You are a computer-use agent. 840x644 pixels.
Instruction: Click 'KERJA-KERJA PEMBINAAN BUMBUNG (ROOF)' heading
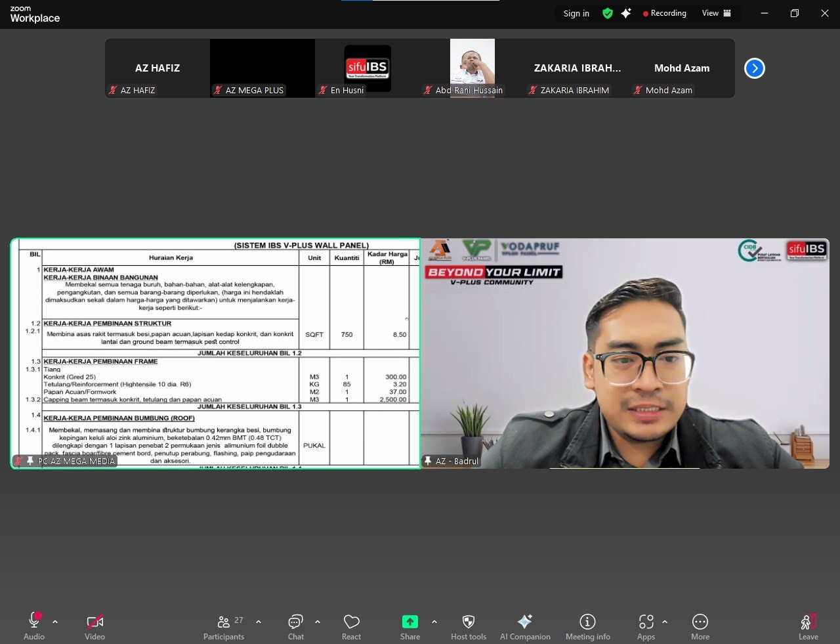(x=119, y=418)
